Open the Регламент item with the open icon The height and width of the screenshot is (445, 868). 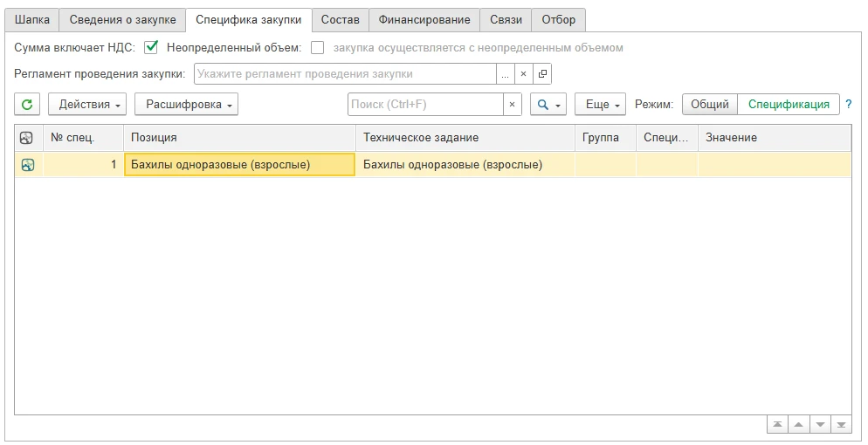[542, 74]
